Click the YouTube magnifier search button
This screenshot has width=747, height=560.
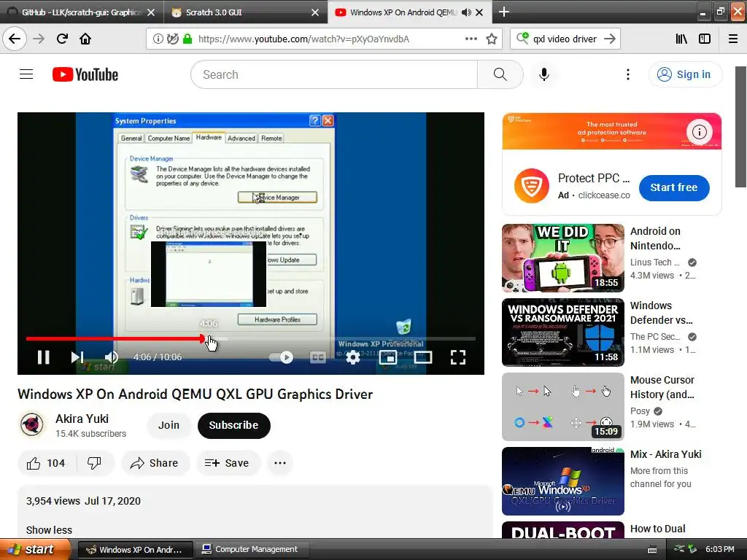point(500,74)
